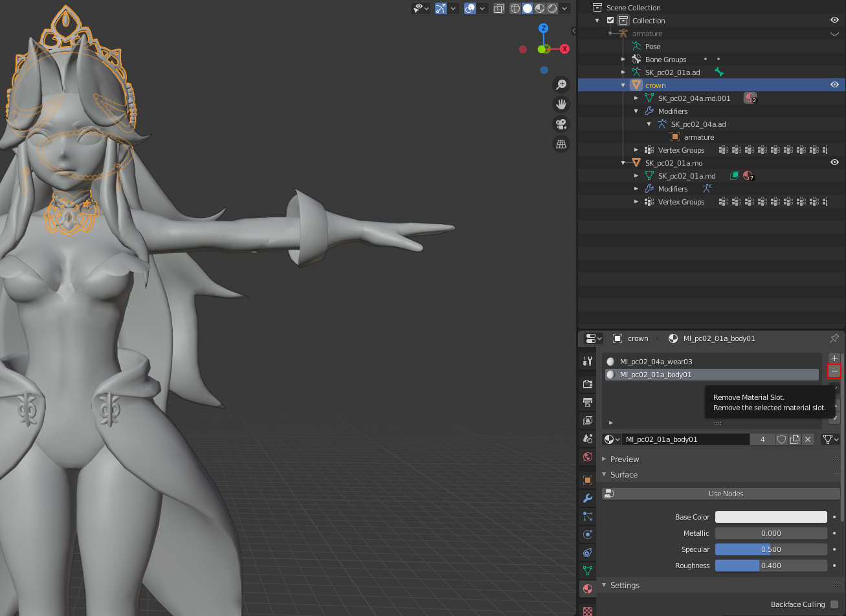Open the View Layer properties tab
Screen dimensions: 846x616
click(x=588, y=421)
